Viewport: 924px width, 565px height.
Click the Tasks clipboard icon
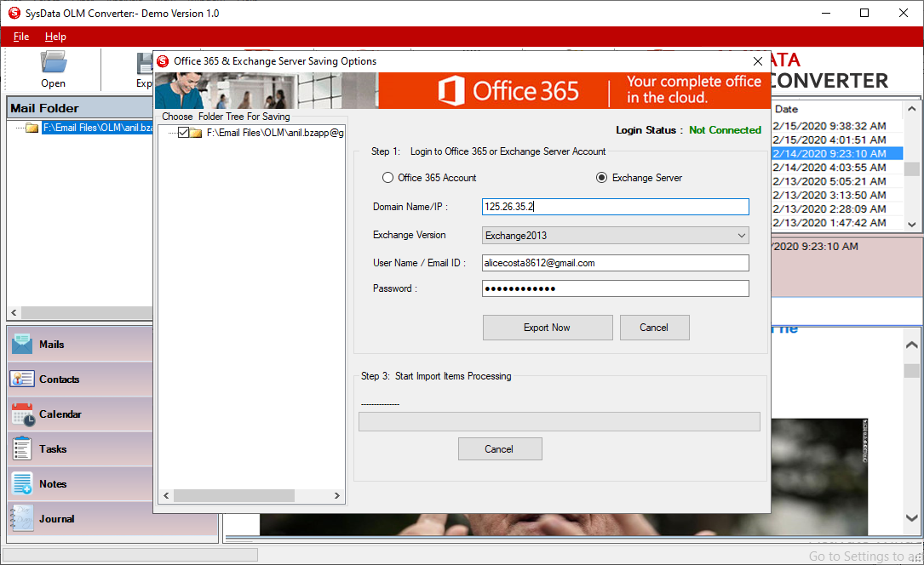coord(22,449)
